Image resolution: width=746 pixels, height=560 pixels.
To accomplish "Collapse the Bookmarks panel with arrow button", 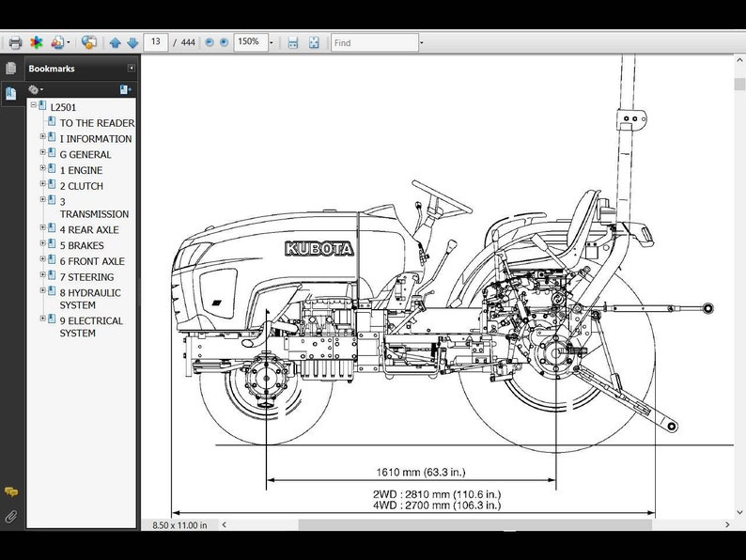I will point(131,69).
